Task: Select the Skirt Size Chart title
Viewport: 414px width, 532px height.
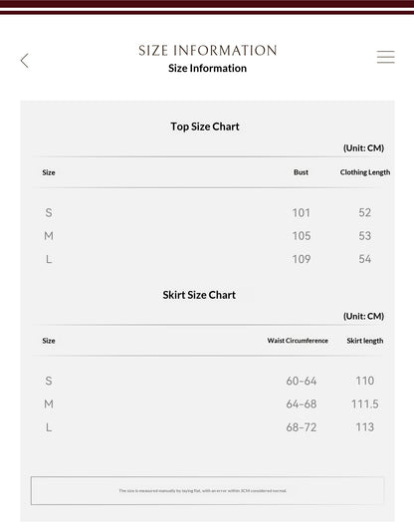Action: click(199, 295)
